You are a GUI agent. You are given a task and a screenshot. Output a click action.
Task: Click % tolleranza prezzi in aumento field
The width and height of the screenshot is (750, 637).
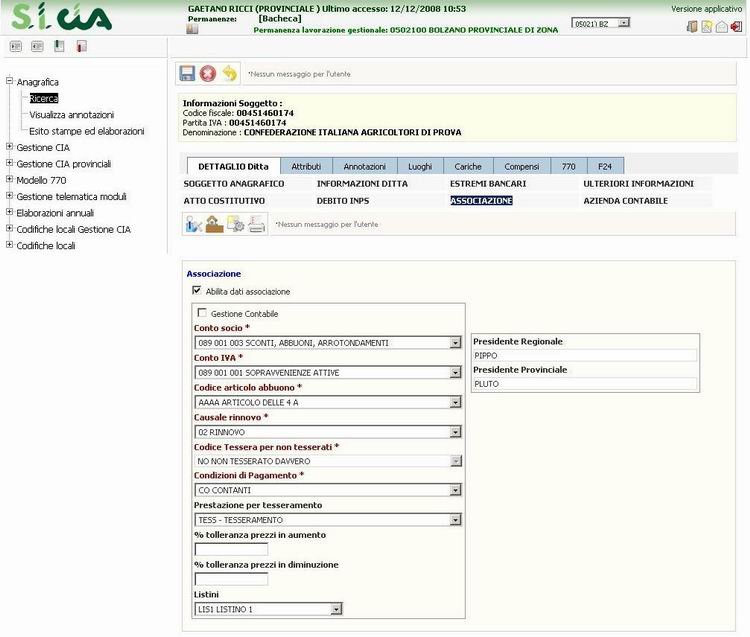(x=232, y=549)
